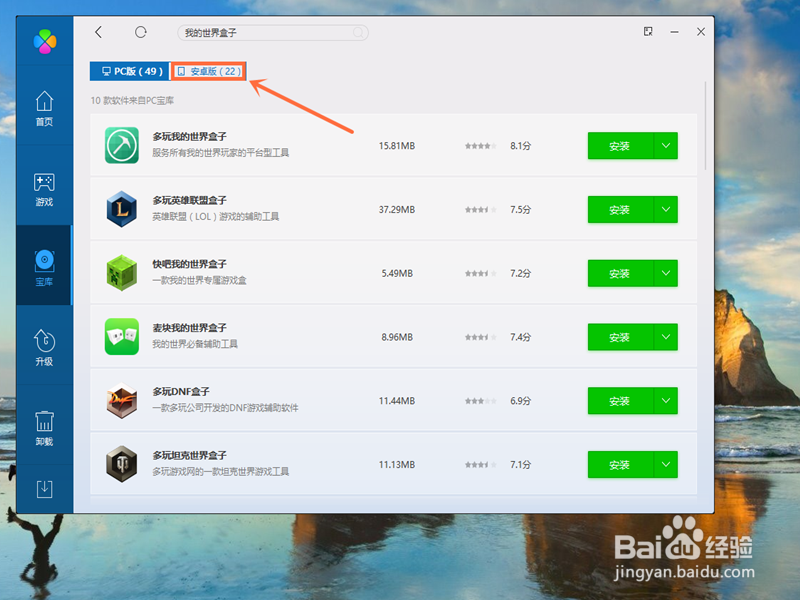800x600 pixels.
Task: Minimize the software manager window
Action: pos(674,32)
